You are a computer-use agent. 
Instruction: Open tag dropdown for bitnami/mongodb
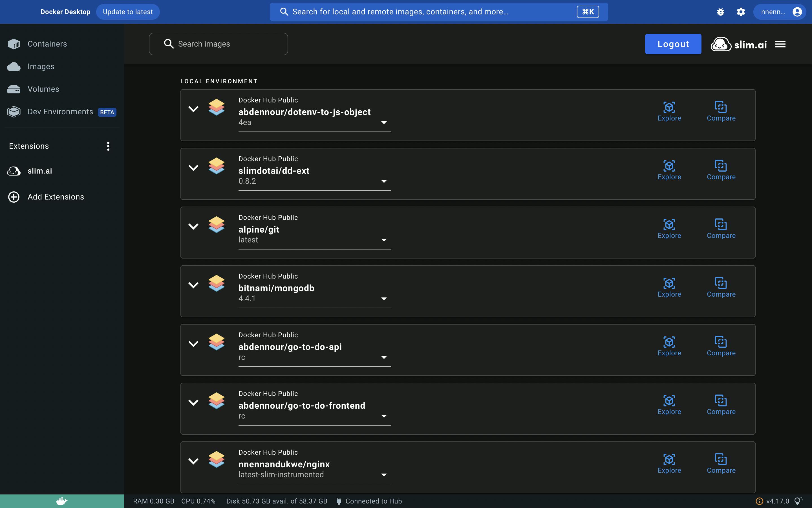(x=314, y=299)
